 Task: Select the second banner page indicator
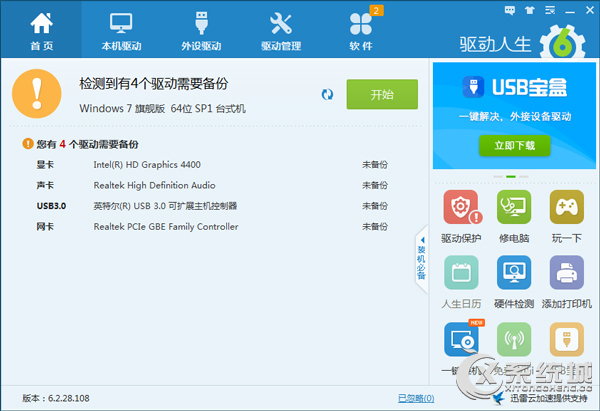click(510, 177)
